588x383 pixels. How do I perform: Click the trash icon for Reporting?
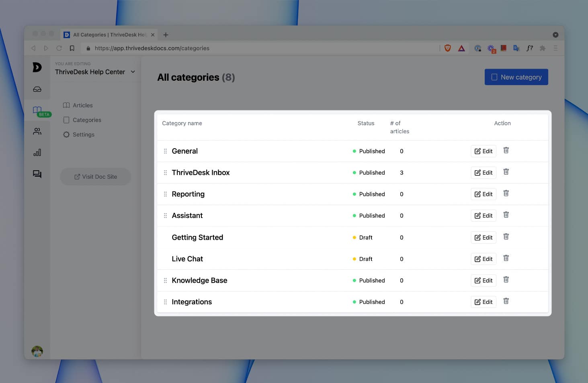pyautogui.click(x=506, y=194)
